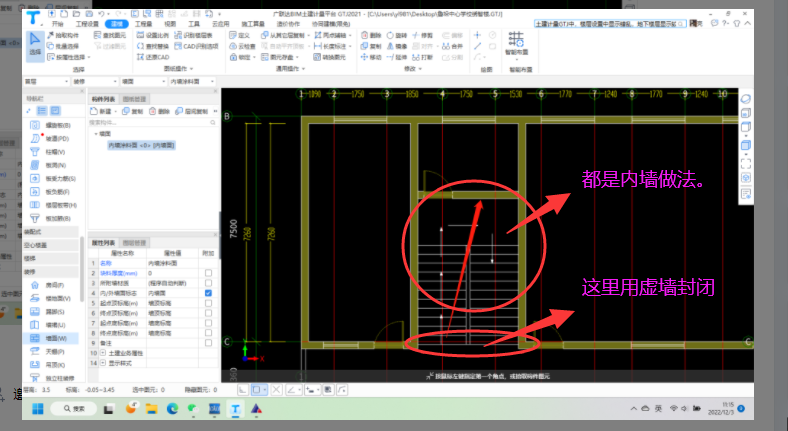
Task: Open 按属性选择 dropdown arrow
Action: pos(89,57)
